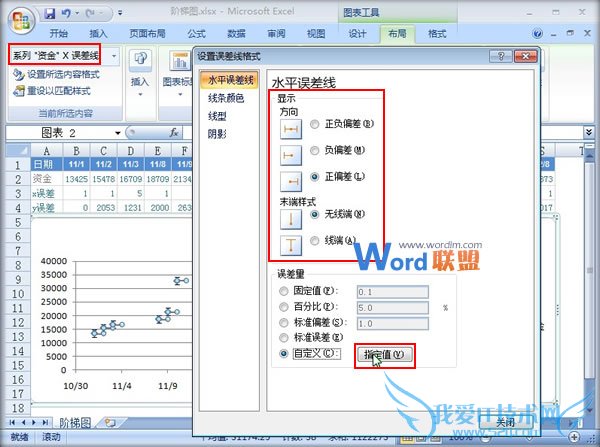600x447 pixels.
Task: Expand the 插入 group dropdown arrow
Action: click(x=140, y=94)
